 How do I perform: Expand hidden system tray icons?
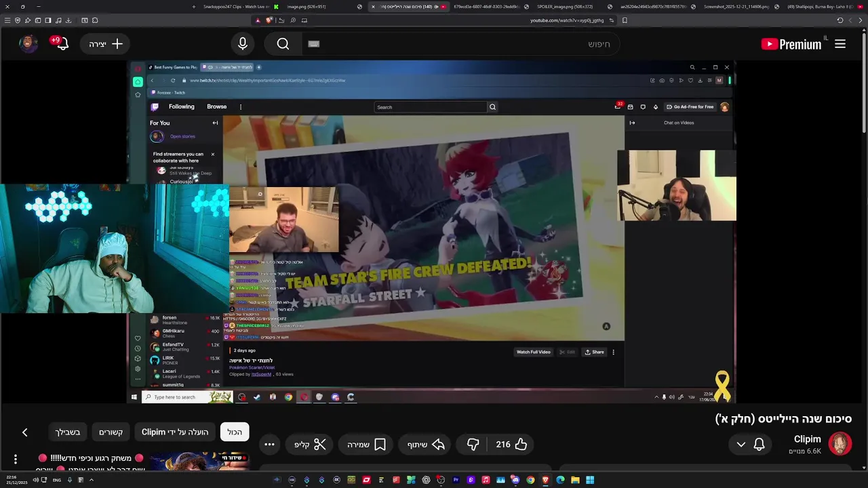click(x=92, y=480)
